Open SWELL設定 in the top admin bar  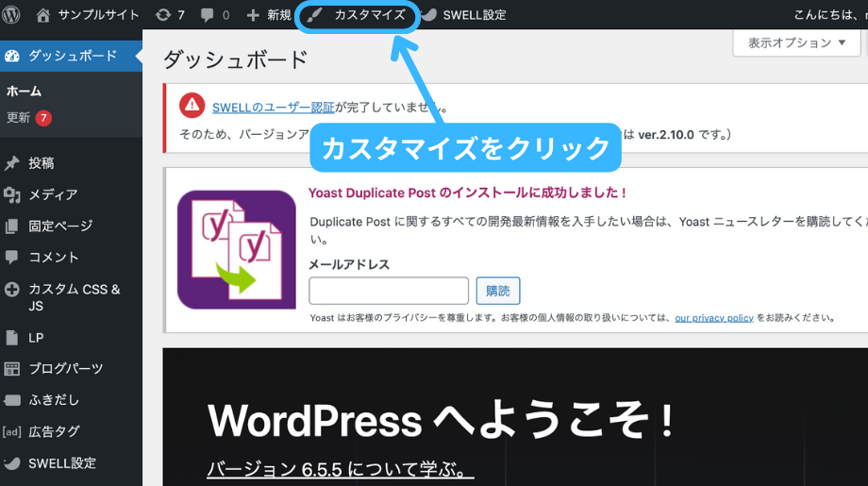click(x=475, y=15)
